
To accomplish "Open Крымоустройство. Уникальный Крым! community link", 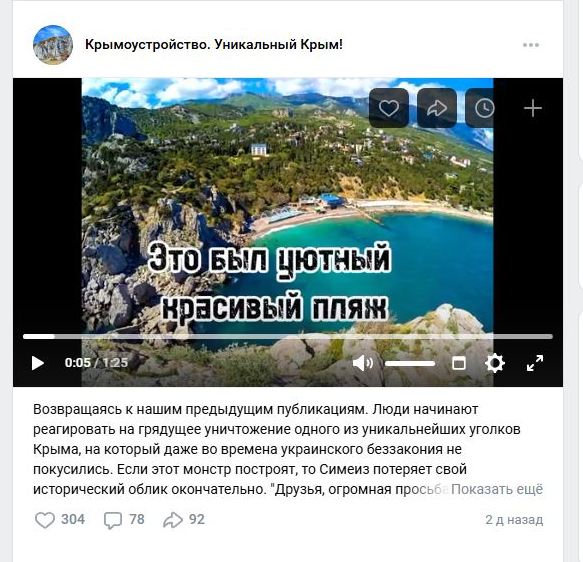I will tap(214, 45).
